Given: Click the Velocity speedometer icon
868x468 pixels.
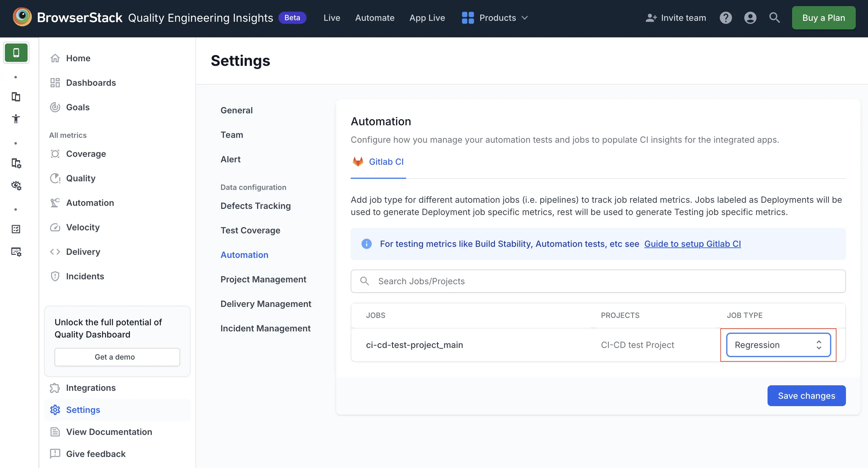Looking at the screenshot, I should pyautogui.click(x=55, y=228).
